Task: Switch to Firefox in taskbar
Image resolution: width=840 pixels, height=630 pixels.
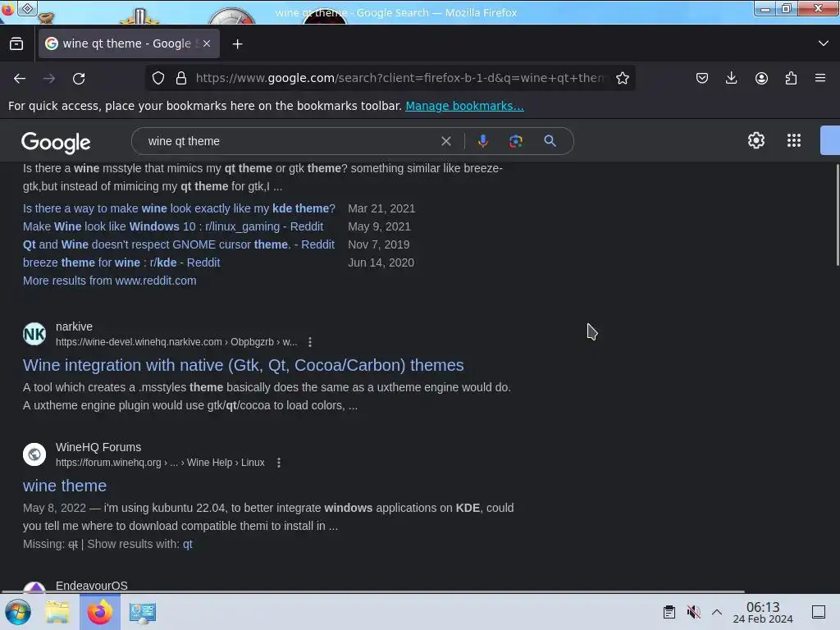Action: point(99,612)
